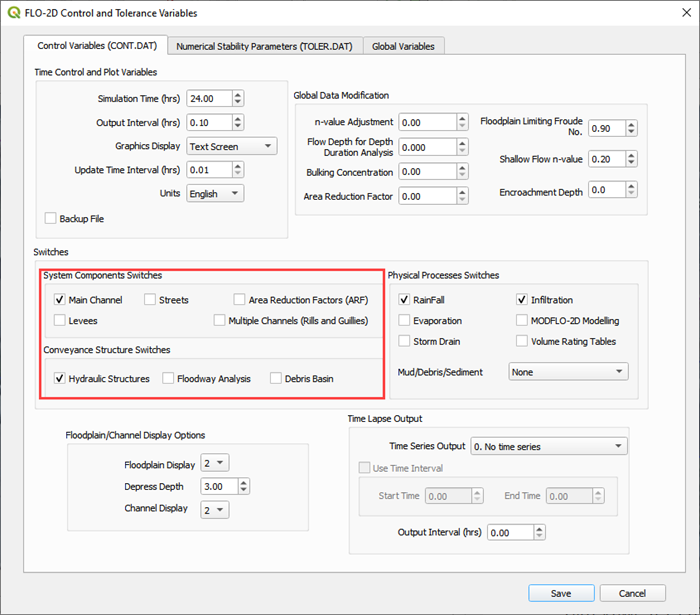Click the Simulation Time input field
The image size is (700, 615).
[x=208, y=99]
